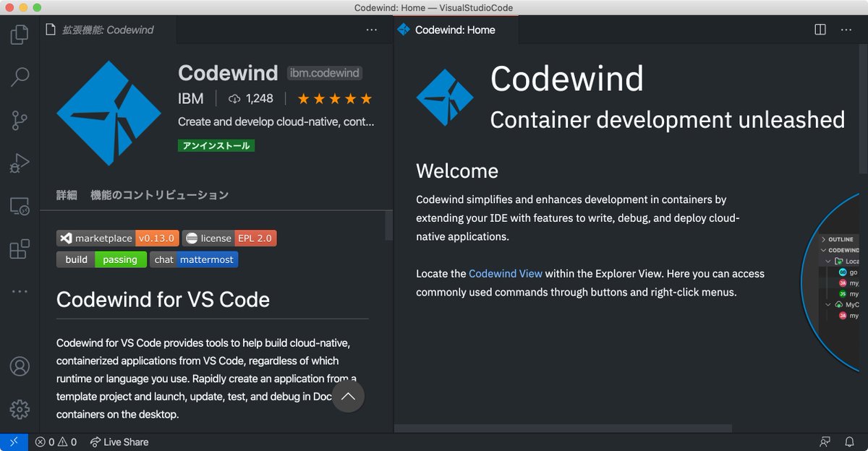Click the Welcome heading

[457, 171]
